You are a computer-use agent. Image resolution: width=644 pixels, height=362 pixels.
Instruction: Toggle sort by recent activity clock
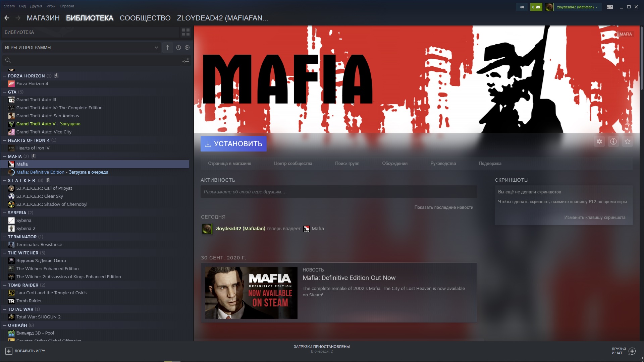click(178, 48)
